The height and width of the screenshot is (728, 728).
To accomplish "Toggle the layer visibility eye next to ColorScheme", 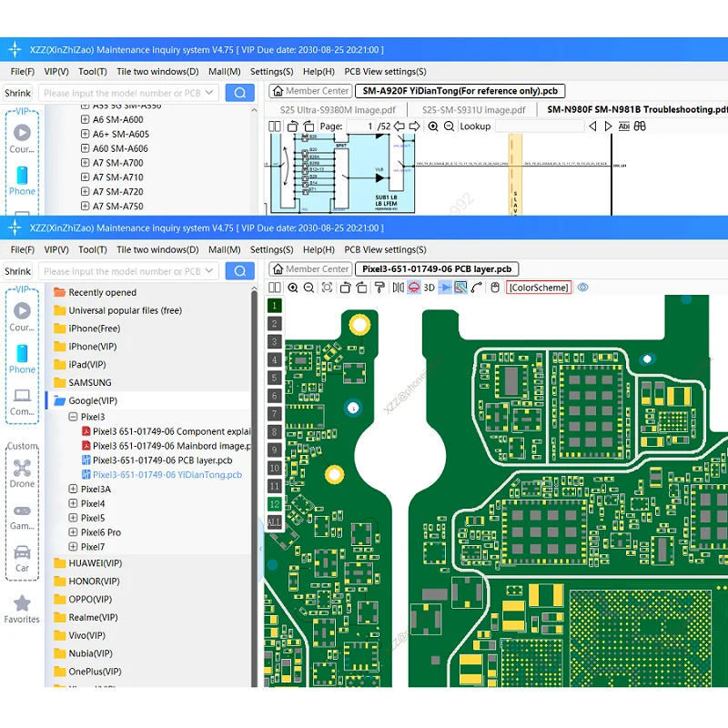I will coord(582,288).
